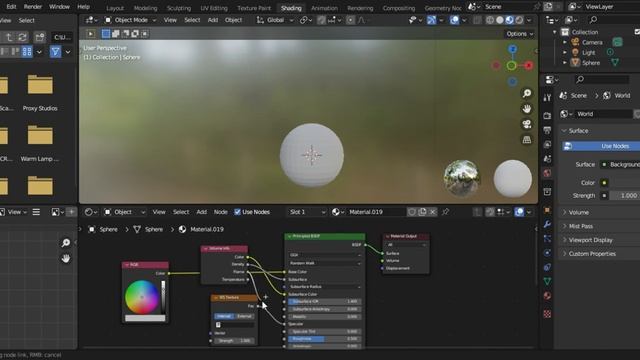Toggle viewport overlays button
Viewport: 640px width, 360px height.
(454, 20)
